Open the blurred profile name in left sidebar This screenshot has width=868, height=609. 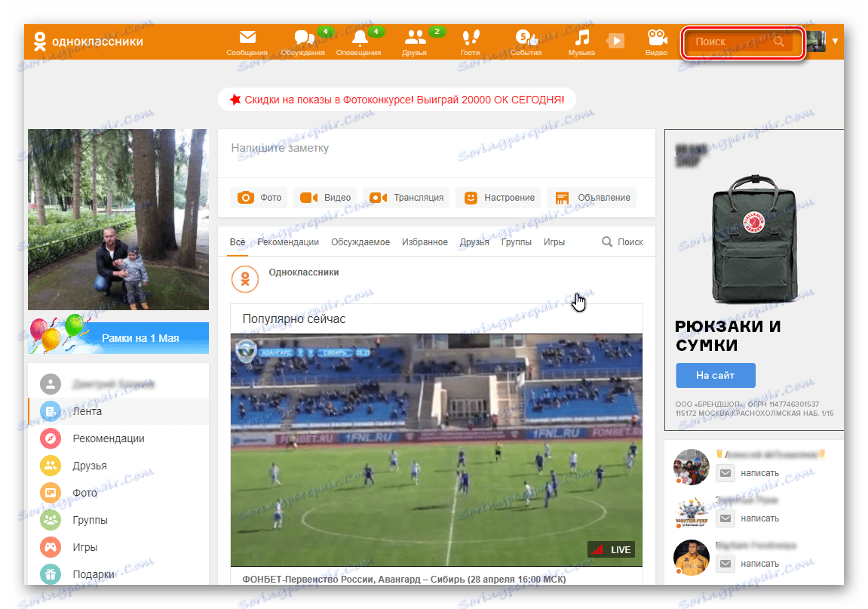point(113,384)
